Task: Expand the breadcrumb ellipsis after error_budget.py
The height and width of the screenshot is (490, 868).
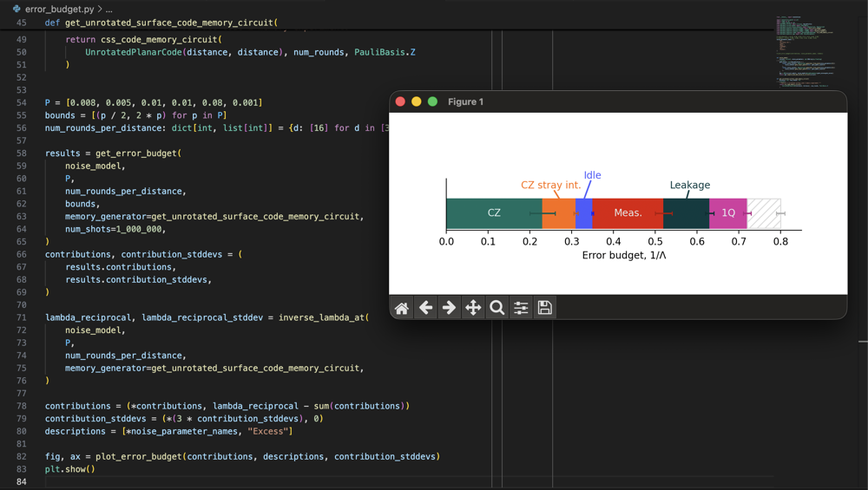Action: pos(109,10)
